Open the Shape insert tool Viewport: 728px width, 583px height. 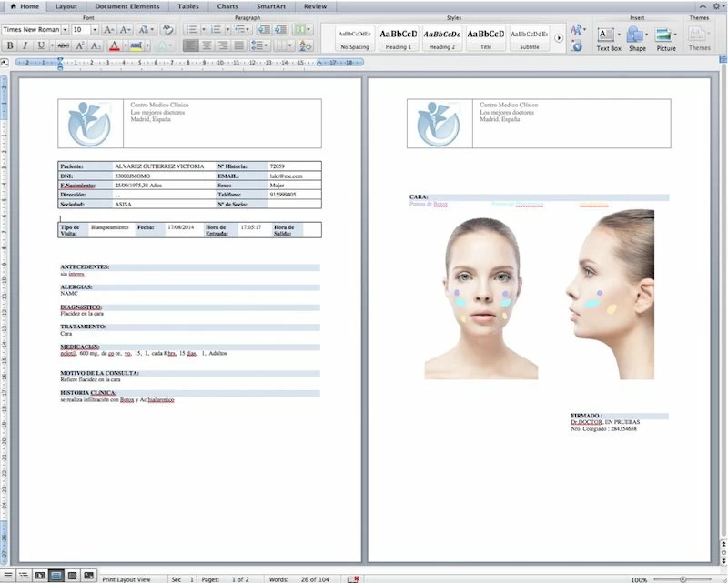(634, 37)
